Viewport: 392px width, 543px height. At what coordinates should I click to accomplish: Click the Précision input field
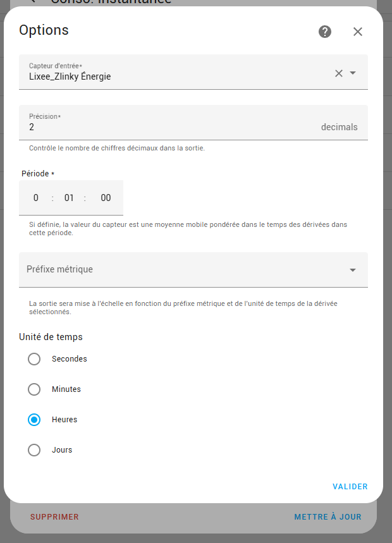coord(171,127)
